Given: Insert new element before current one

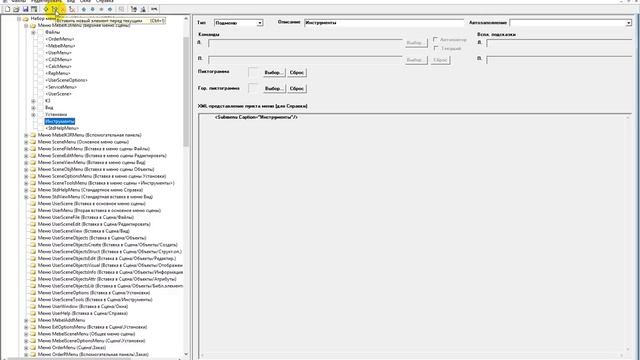Looking at the screenshot, I should point(55,9).
